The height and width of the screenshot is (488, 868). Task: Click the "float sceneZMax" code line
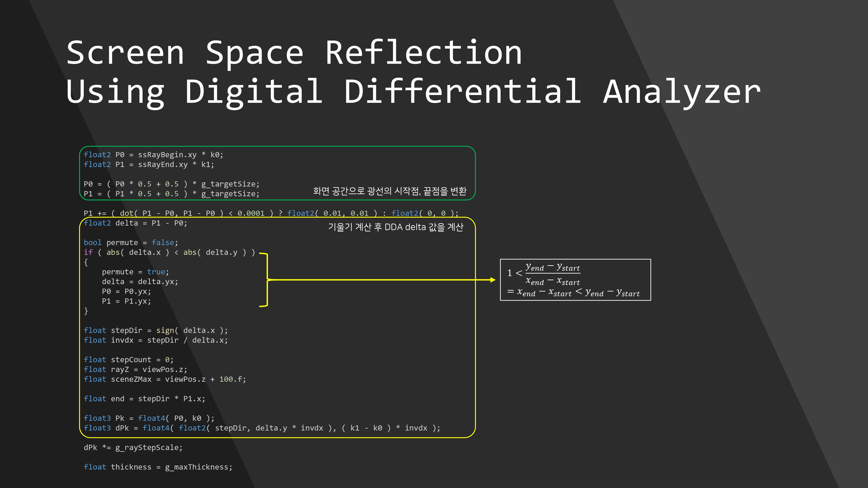click(165, 379)
